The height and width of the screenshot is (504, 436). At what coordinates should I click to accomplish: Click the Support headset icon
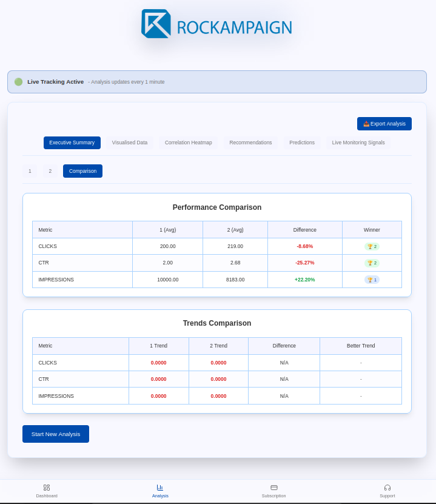point(387,488)
